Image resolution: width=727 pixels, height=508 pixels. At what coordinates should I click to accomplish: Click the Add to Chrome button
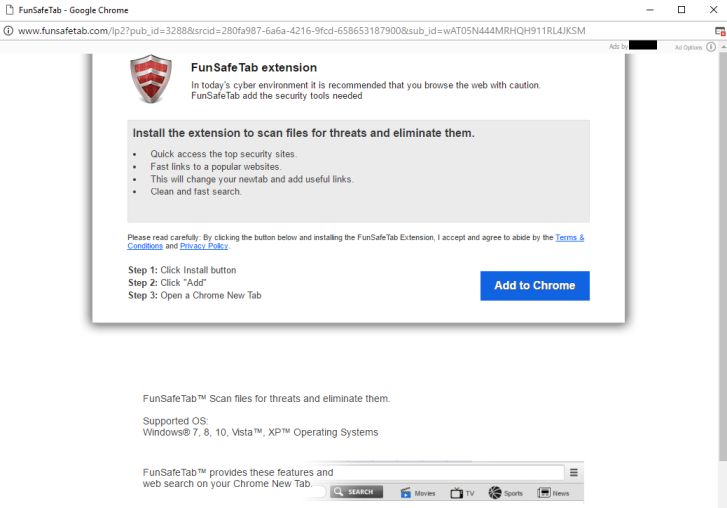coord(534,286)
